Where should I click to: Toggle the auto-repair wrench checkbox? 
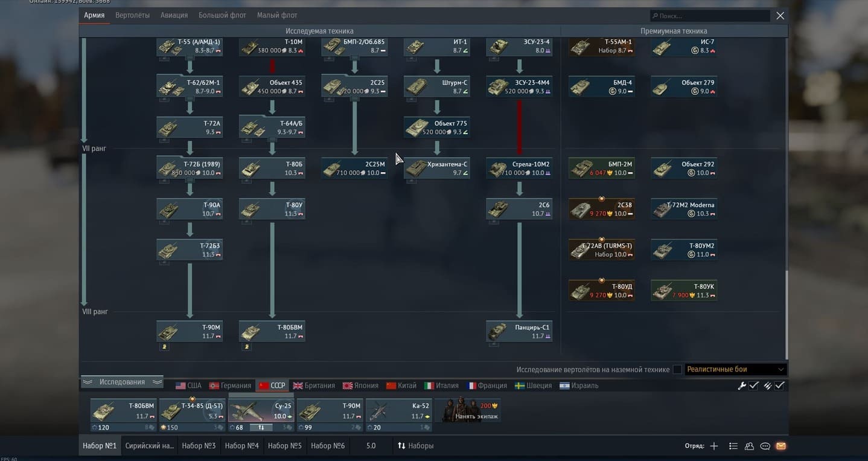[754, 385]
